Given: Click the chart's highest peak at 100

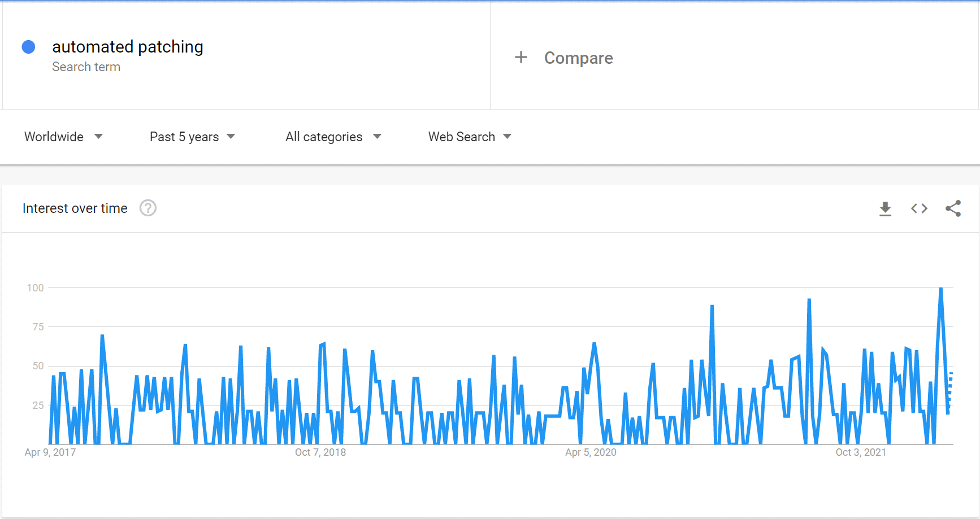Looking at the screenshot, I should click(x=940, y=289).
